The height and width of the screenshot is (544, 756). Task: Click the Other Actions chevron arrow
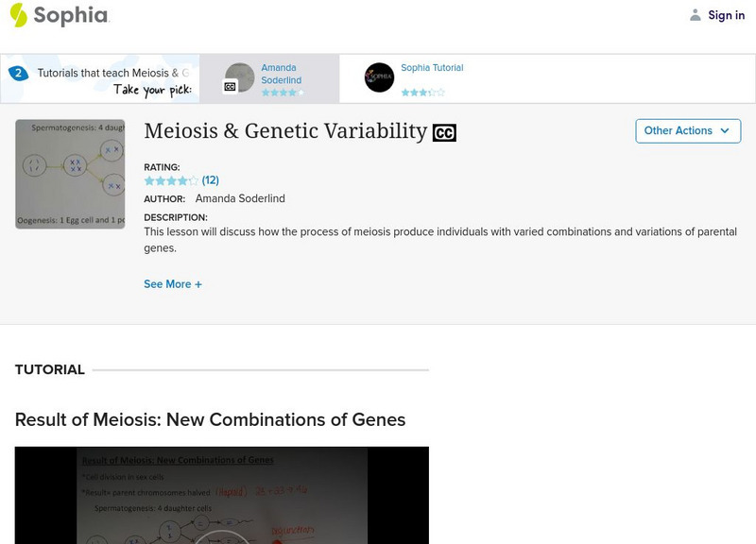pyautogui.click(x=724, y=130)
